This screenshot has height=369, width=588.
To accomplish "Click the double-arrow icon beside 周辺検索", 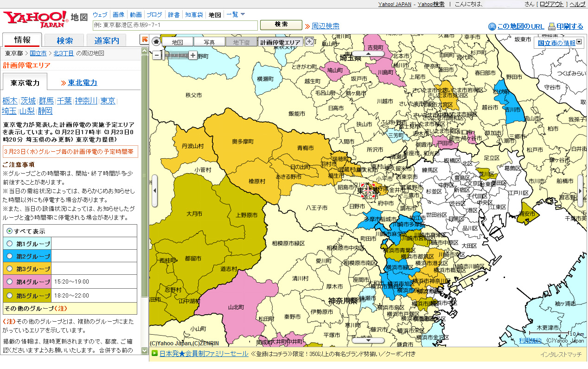I will 307,26.
